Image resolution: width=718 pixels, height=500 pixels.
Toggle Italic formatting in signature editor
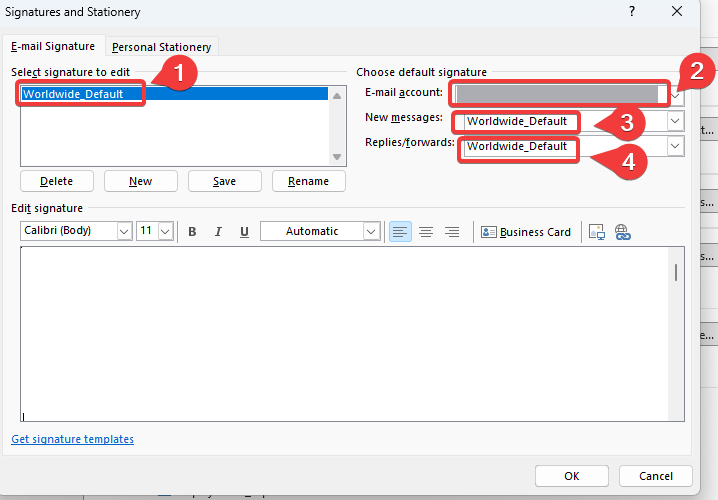(218, 231)
